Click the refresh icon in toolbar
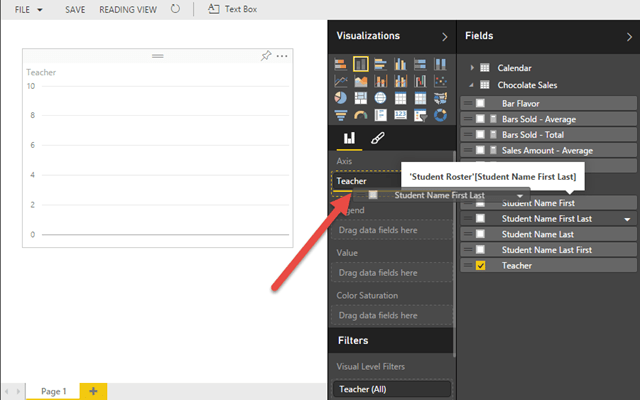640x400 pixels. (176, 9)
